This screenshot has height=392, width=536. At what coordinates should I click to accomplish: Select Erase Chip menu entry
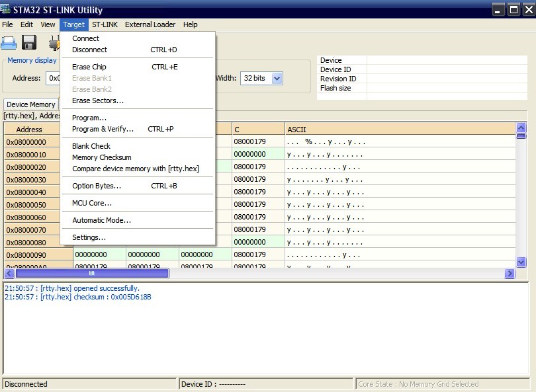point(138,67)
